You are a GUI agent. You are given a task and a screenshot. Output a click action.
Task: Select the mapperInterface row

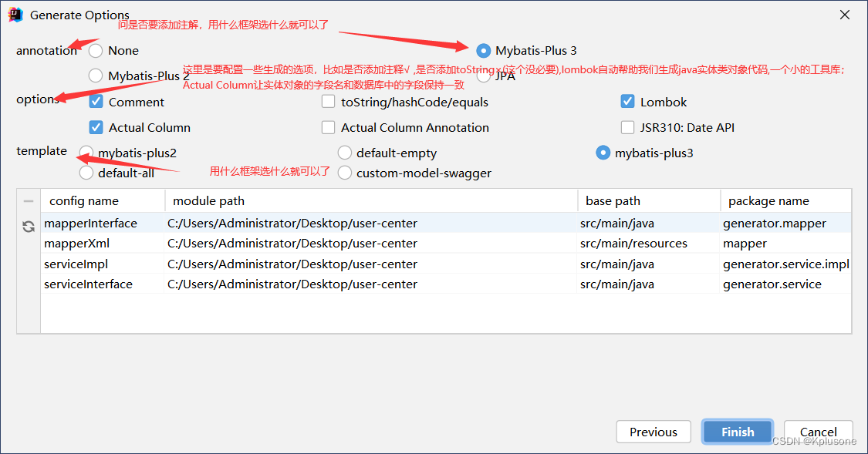point(446,224)
